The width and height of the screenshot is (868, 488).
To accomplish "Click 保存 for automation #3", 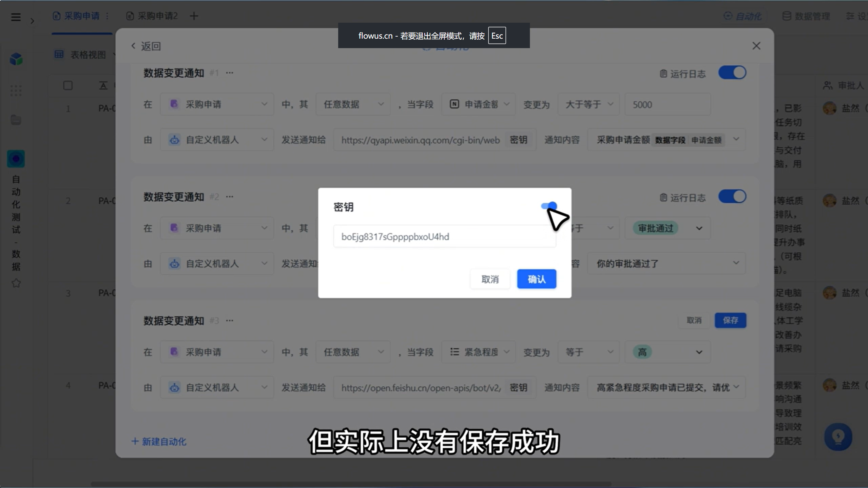I will [730, 320].
